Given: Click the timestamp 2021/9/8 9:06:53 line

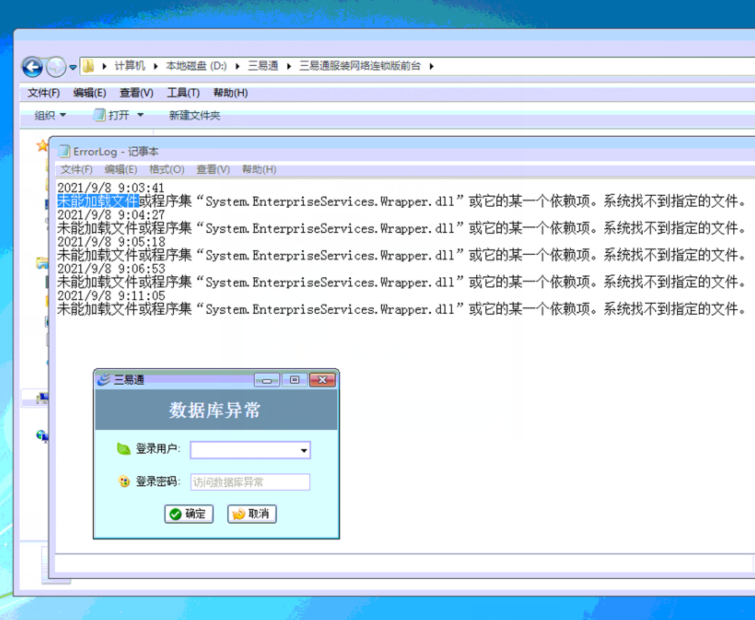Looking at the screenshot, I should point(111,269).
